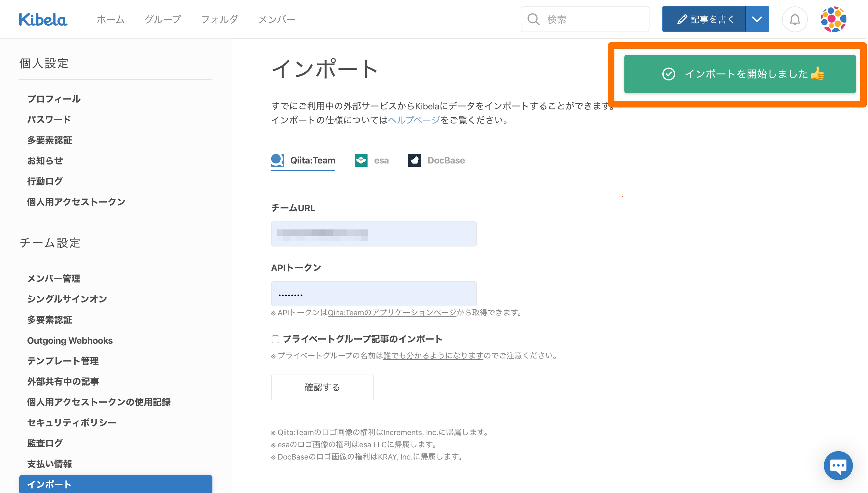Click the 記事を書く button
The image size is (868, 493).
pyautogui.click(x=704, y=19)
